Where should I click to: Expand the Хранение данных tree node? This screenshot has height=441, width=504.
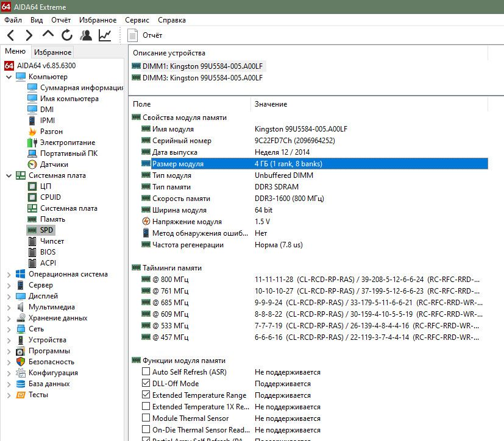(9, 319)
